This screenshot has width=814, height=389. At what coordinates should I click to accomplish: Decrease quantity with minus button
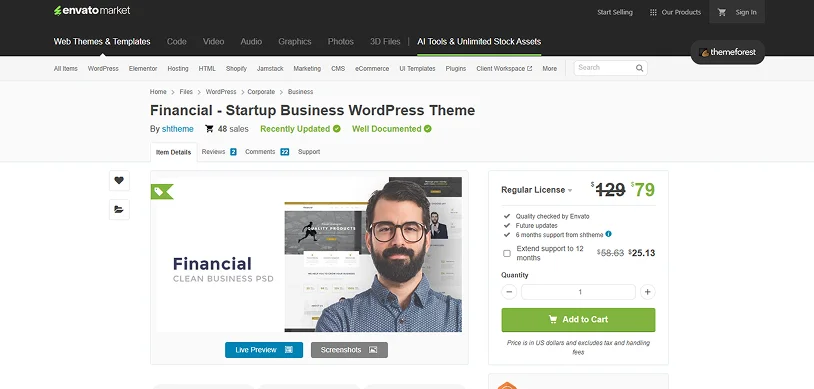pos(509,292)
